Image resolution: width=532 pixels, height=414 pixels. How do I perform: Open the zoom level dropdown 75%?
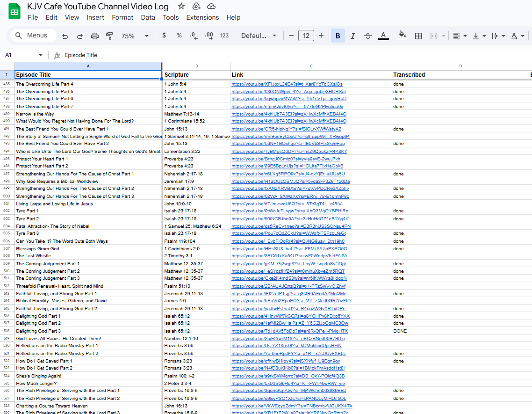click(135, 36)
